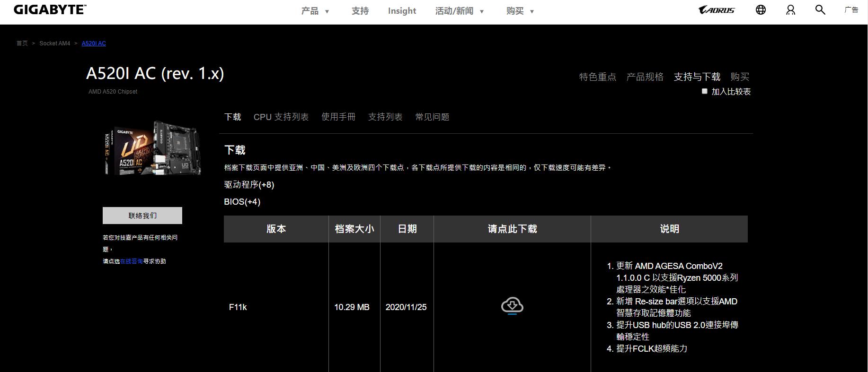Image resolution: width=868 pixels, height=372 pixels.
Task: Click the 广告 label at top right
Action: [851, 9]
